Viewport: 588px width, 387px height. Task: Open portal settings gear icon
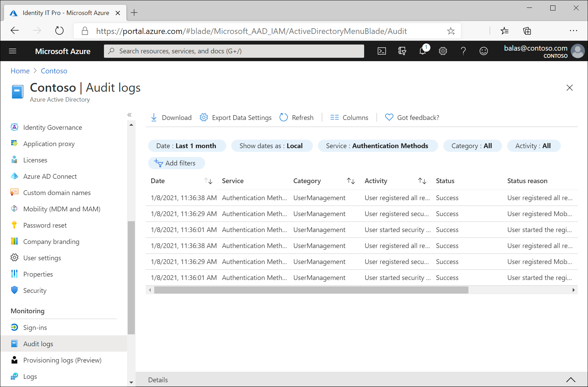click(x=443, y=51)
